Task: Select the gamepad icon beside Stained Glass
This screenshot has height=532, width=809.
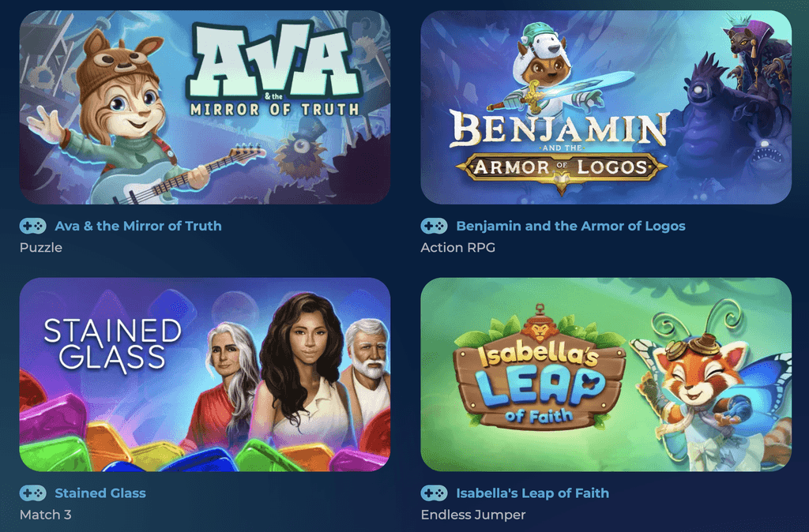Action: 33,493
